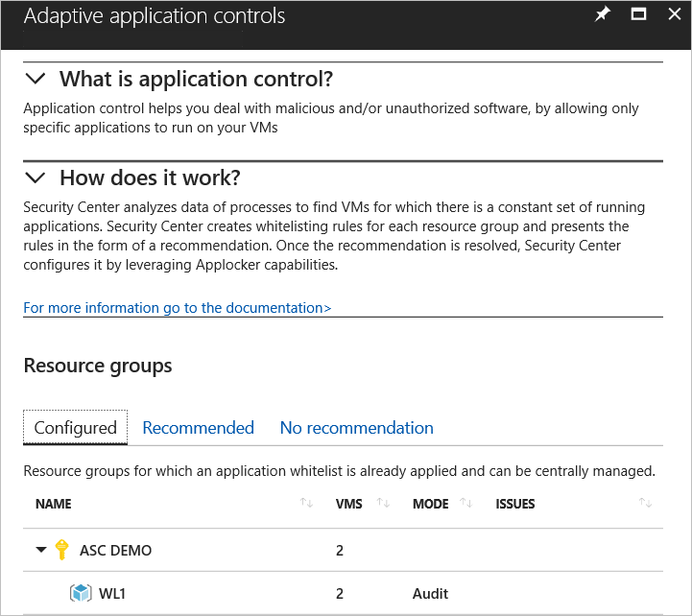This screenshot has height=616, width=692.
Task: Collapse the 'How does it work?' section
Action: click(36, 178)
